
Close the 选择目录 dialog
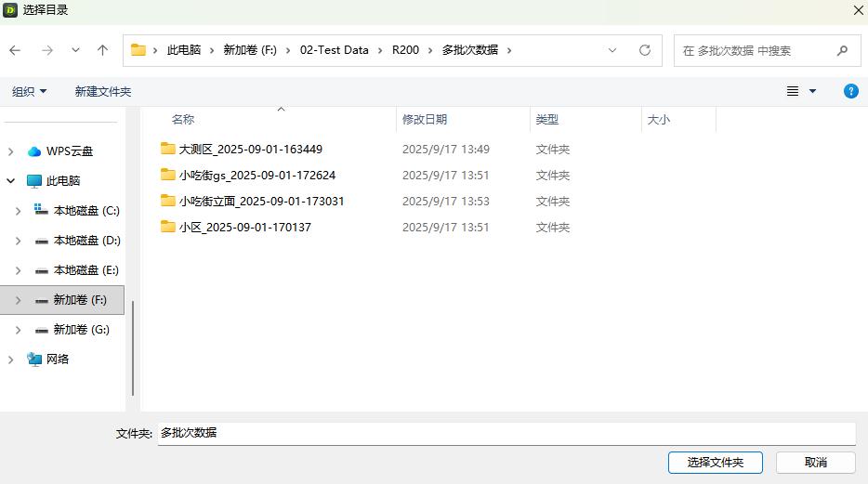click(x=858, y=10)
